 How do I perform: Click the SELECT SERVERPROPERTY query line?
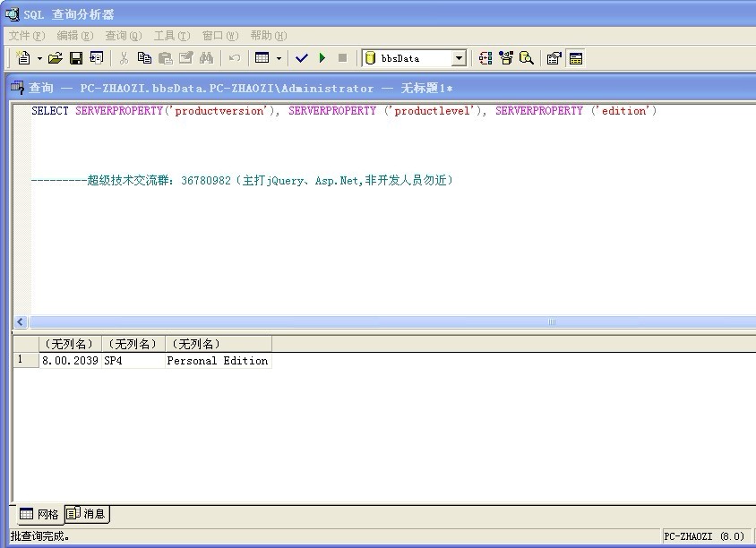344,111
